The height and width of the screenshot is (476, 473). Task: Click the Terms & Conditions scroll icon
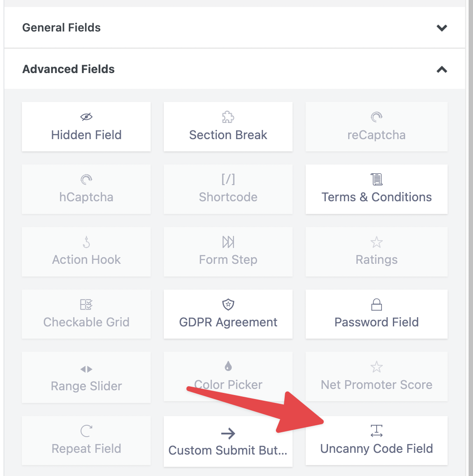point(377,179)
